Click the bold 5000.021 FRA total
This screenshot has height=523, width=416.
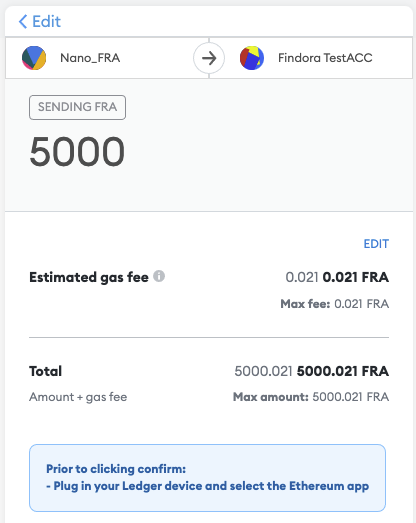point(343,371)
